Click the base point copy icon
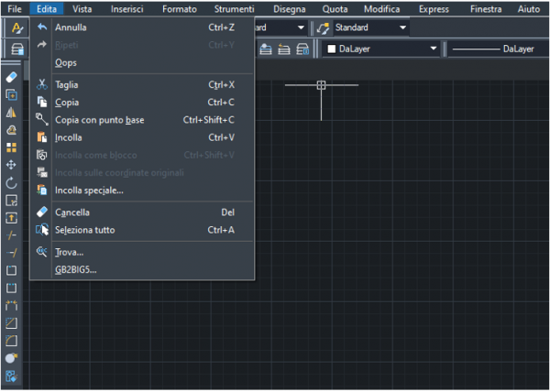The width and height of the screenshot is (550, 392). click(x=42, y=119)
